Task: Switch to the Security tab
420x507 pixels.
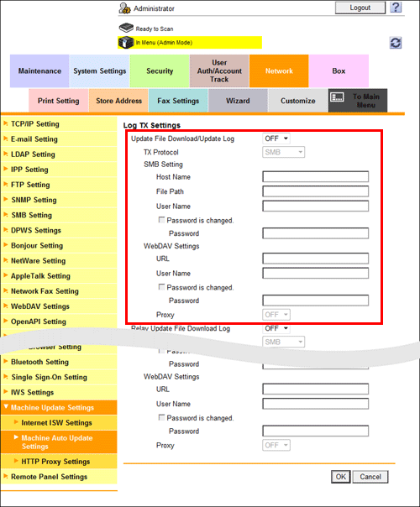Action: click(x=160, y=71)
